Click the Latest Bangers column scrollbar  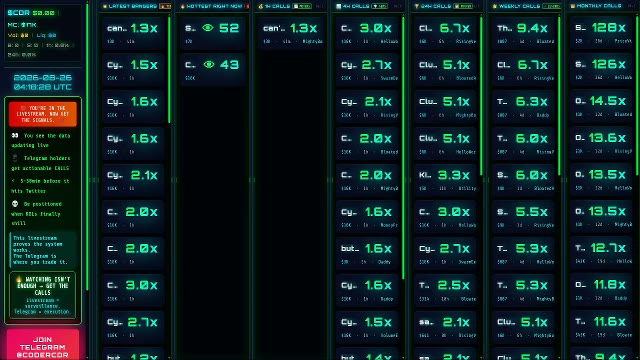(x=169, y=69)
